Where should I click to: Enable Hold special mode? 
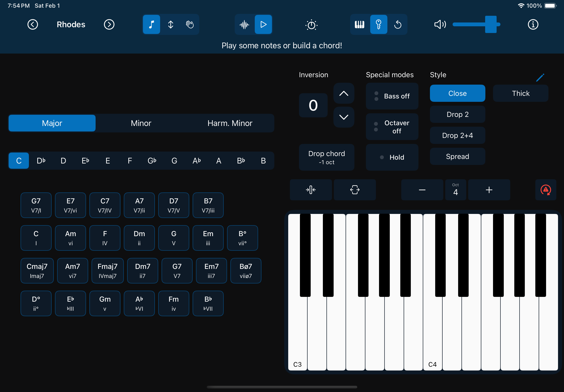[390, 157]
